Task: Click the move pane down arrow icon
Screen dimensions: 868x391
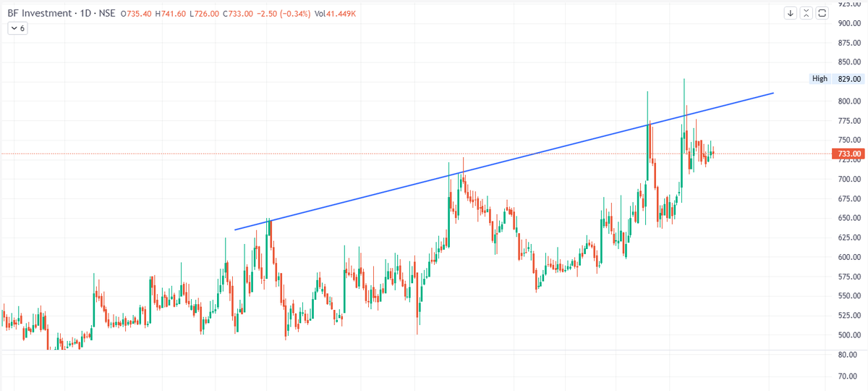Action: click(x=791, y=13)
